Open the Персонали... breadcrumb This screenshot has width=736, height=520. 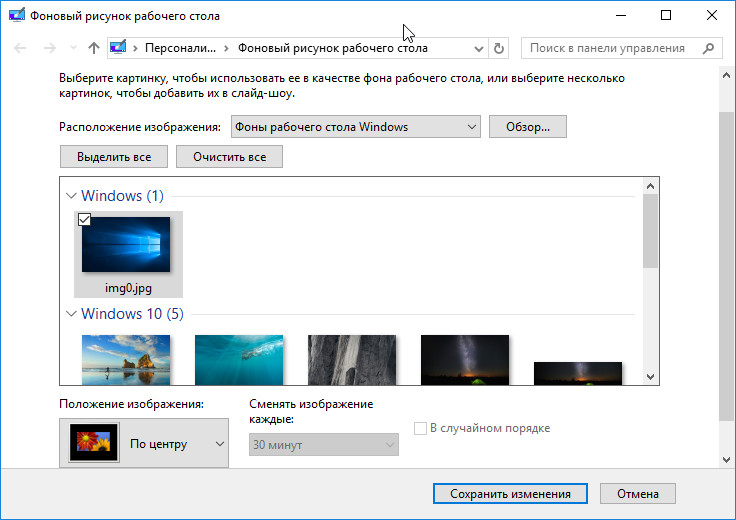coord(180,48)
